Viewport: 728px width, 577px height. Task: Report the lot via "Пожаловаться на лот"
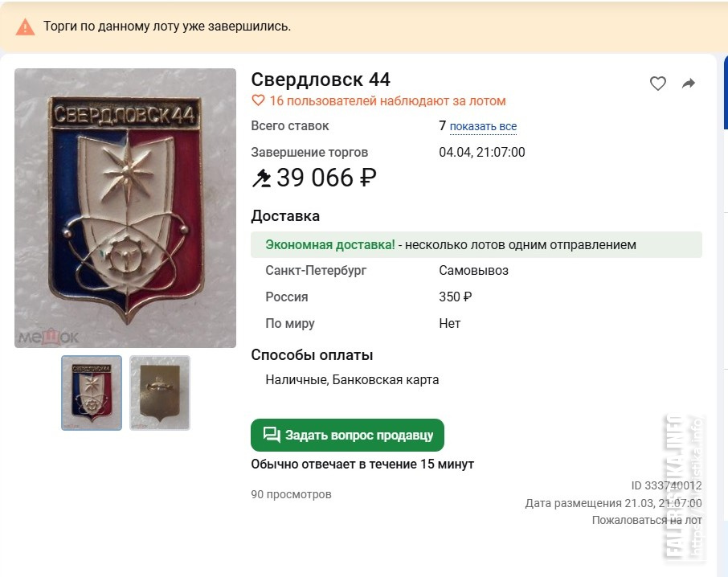647,520
